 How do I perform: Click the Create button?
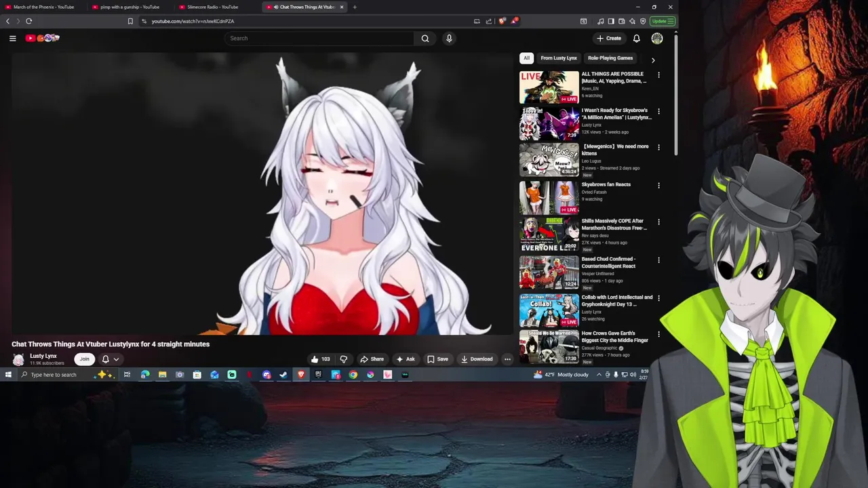tap(609, 38)
